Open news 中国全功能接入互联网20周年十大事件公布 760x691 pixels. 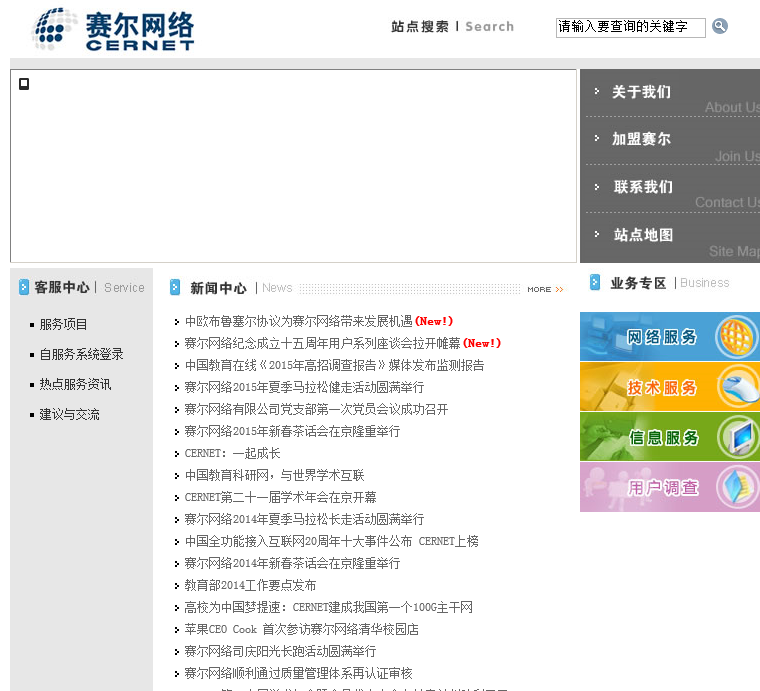pyautogui.click(x=332, y=541)
